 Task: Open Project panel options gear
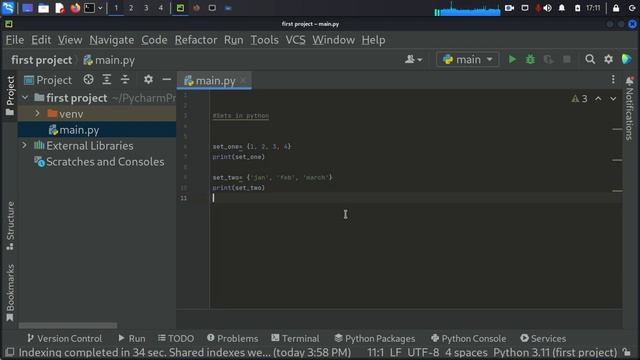point(148,80)
